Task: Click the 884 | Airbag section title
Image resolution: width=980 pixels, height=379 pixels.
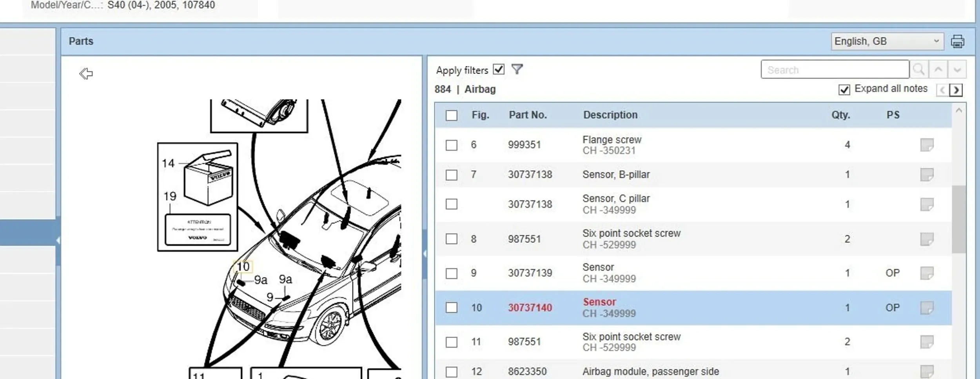Action: point(465,89)
